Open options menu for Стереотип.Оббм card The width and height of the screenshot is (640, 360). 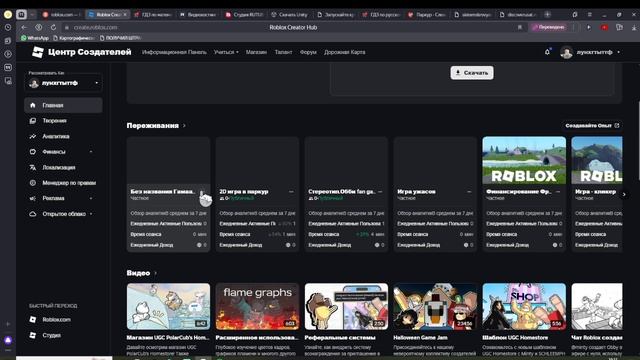[x=380, y=191]
